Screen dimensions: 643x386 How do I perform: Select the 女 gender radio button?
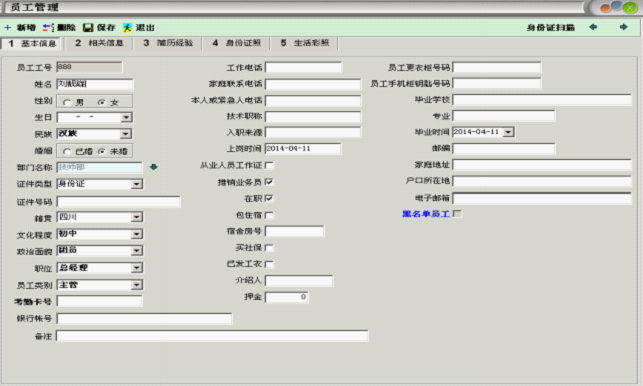[x=101, y=103]
